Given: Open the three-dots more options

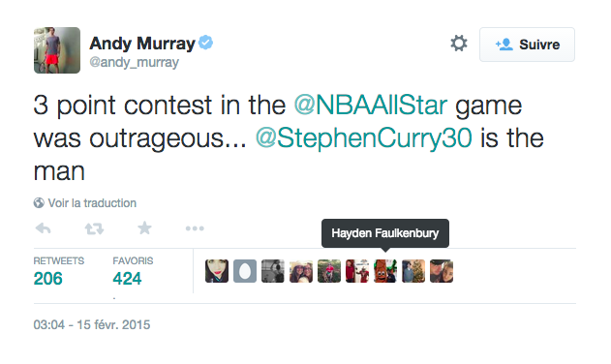Looking at the screenshot, I should point(195,228).
